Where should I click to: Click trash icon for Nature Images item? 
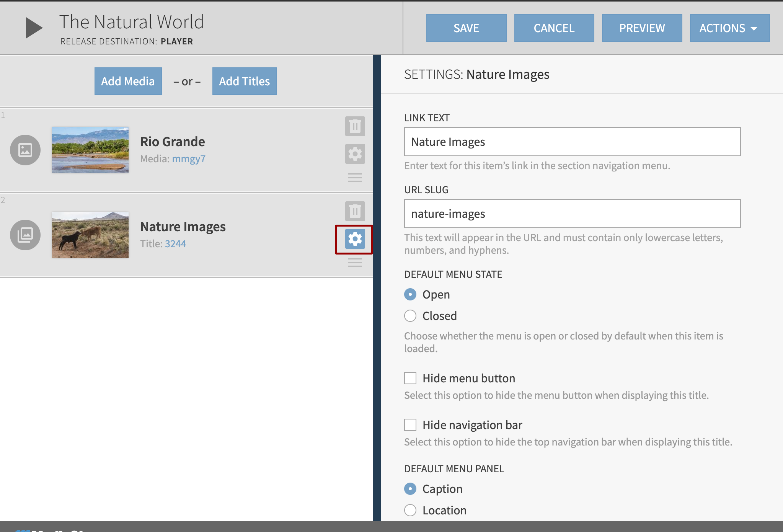click(x=355, y=211)
